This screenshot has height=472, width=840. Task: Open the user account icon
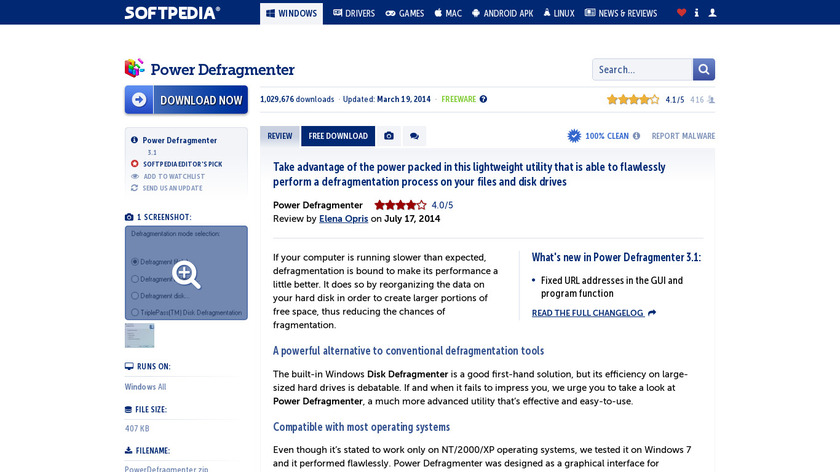click(712, 13)
